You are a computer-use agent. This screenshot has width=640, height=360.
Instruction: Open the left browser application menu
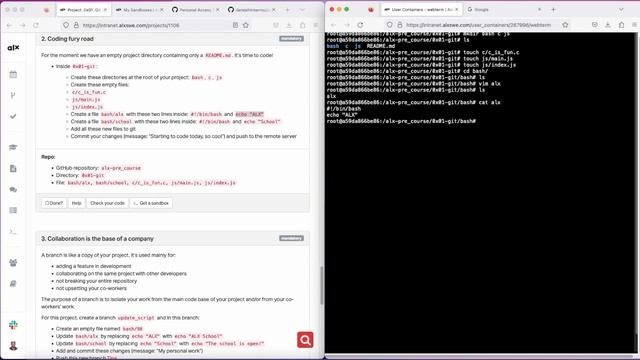pyautogui.click(x=316, y=25)
